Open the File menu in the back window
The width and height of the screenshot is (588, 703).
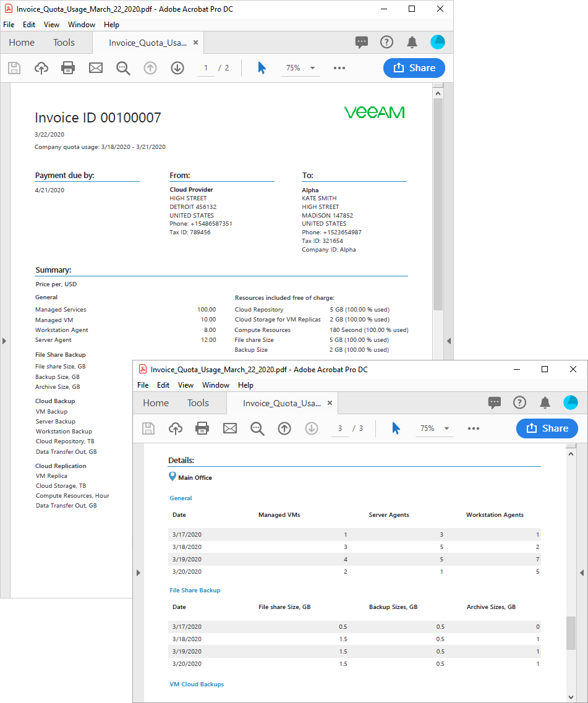(9, 25)
